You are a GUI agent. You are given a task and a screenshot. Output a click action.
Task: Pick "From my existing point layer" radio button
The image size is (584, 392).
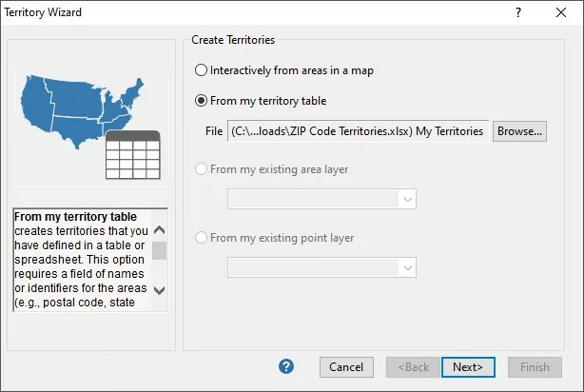(201, 238)
